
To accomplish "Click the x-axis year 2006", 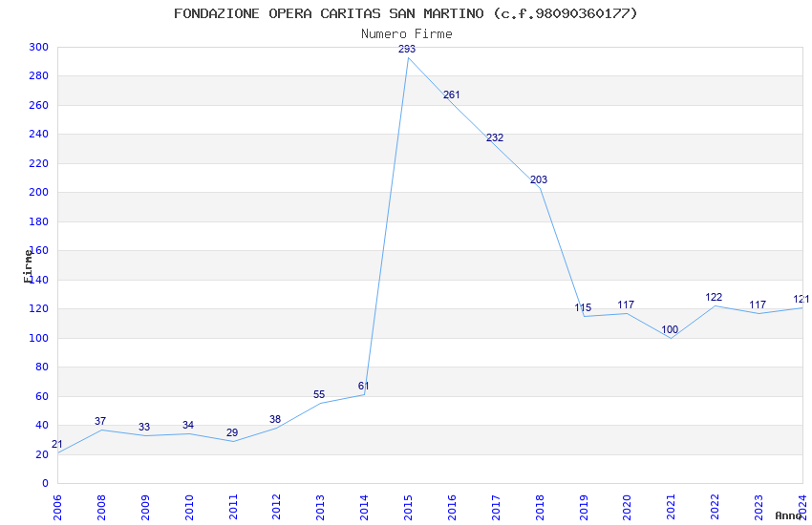I will click(x=57, y=508).
